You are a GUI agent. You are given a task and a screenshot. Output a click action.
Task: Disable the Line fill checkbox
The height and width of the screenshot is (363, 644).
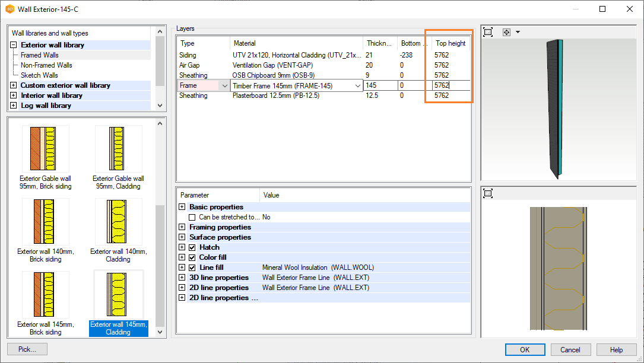(192, 268)
